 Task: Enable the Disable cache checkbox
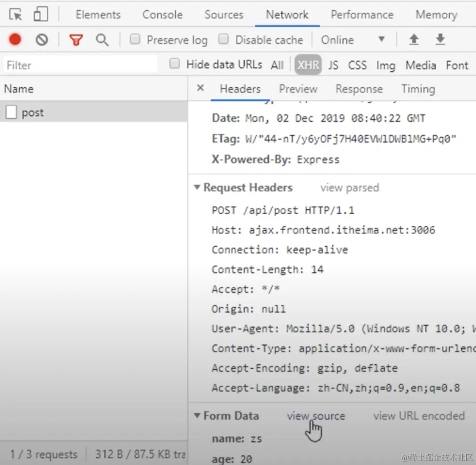click(224, 39)
